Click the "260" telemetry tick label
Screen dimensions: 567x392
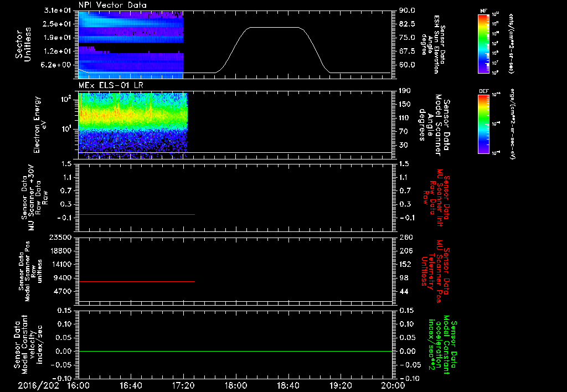405,237
